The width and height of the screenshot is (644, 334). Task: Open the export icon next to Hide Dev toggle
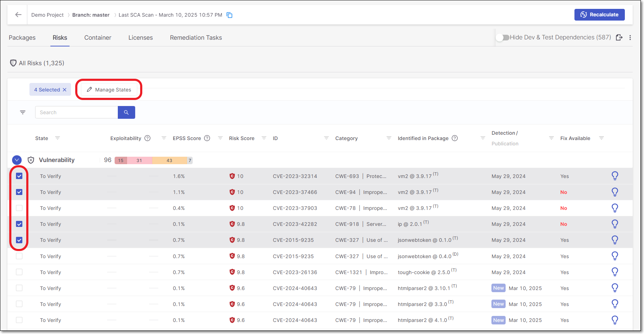[619, 37]
